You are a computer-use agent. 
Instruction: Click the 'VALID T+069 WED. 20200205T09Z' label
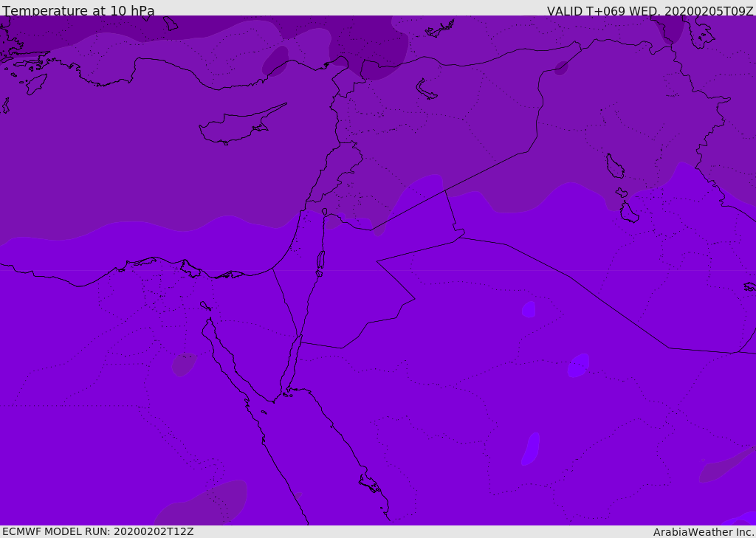pos(650,10)
